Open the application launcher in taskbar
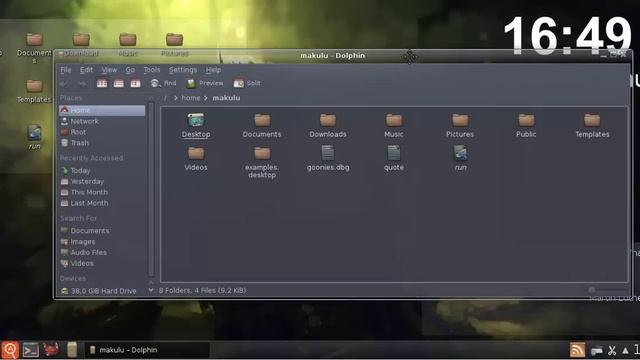Screen dimensions: 640x360 pos(10,350)
